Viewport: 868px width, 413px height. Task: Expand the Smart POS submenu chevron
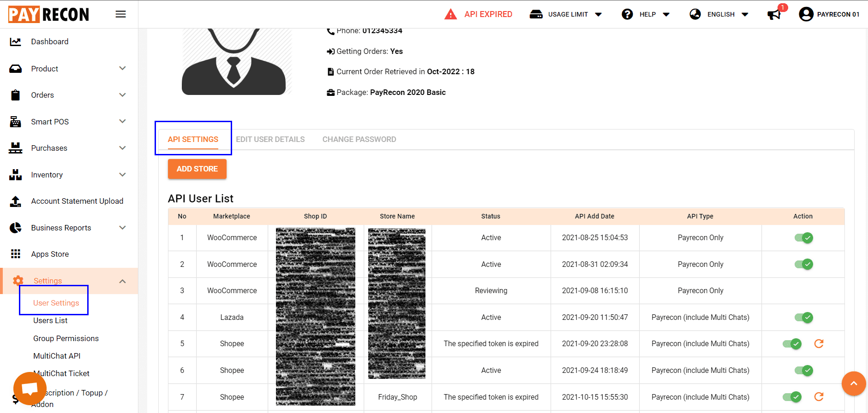122,121
